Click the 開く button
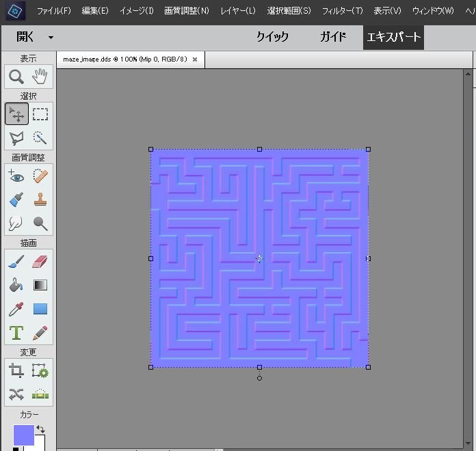This screenshot has width=476, height=451. point(25,37)
